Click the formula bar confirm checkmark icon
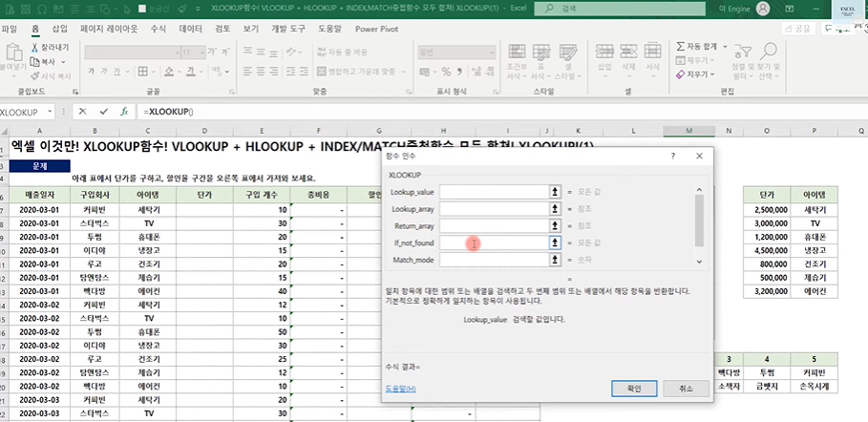The height and width of the screenshot is (422, 868). (103, 112)
